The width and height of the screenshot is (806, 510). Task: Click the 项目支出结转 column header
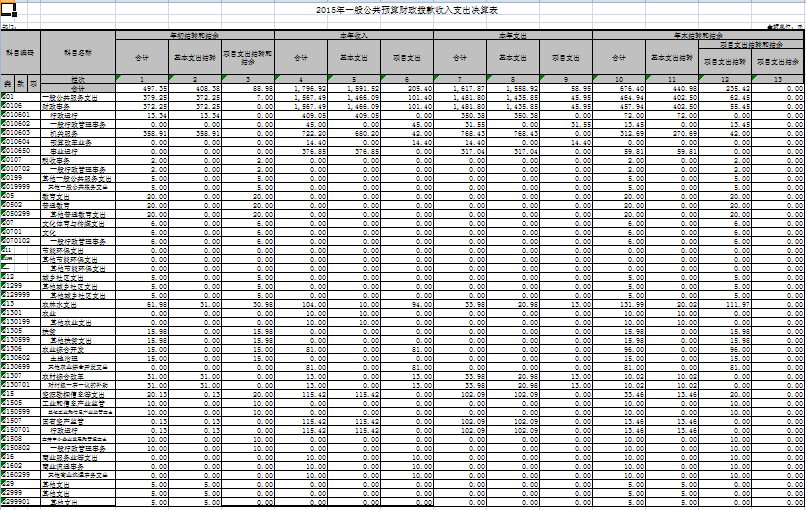pyautogui.click(x=724, y=62)
